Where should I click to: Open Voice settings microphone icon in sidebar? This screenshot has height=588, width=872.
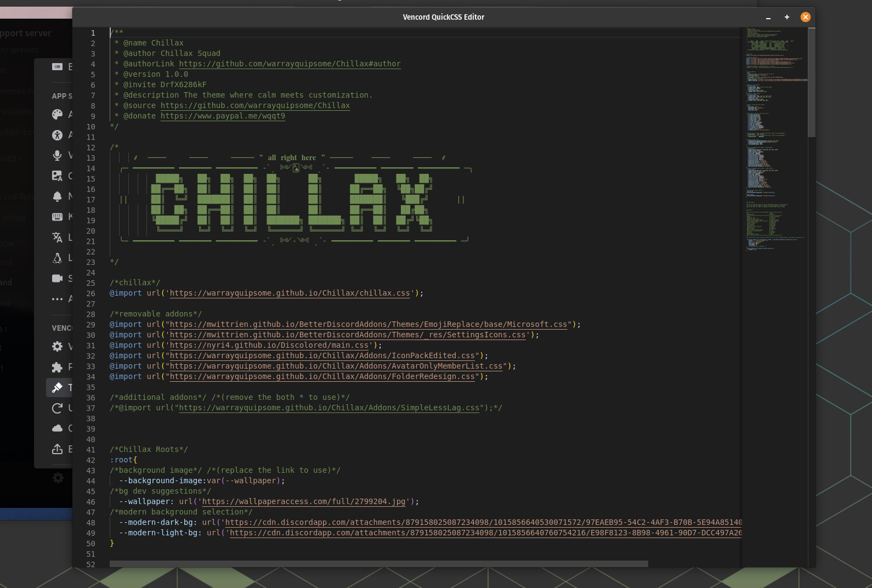[57, 155]
